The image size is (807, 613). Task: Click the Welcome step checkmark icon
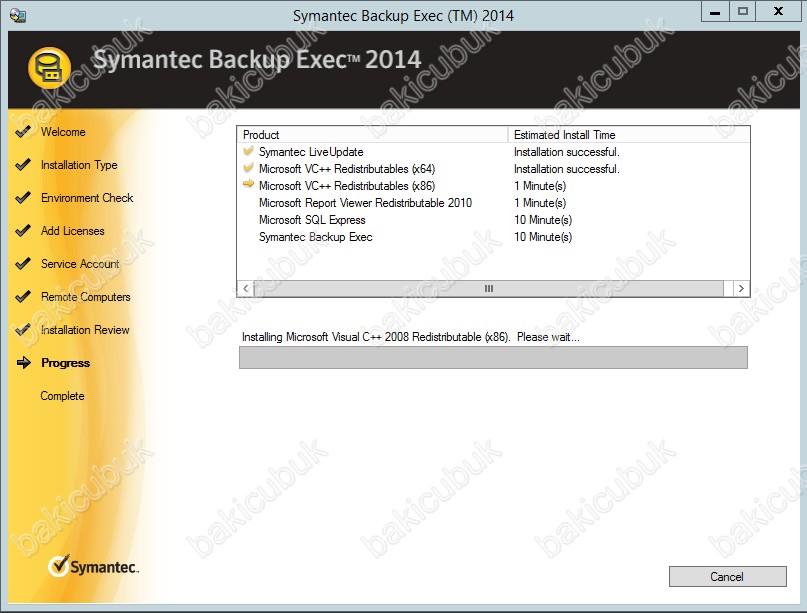(23, 132)
